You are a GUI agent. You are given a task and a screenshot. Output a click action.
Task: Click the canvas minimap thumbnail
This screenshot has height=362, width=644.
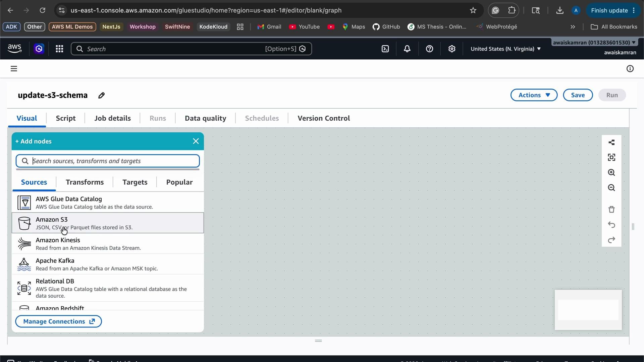[x=588, y=310]
